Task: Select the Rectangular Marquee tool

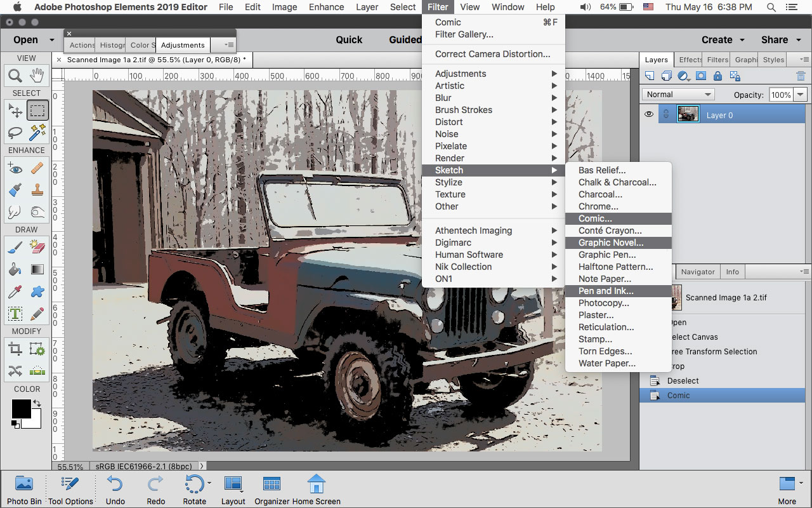Action: pyautogui.click(x=37, y=110)
